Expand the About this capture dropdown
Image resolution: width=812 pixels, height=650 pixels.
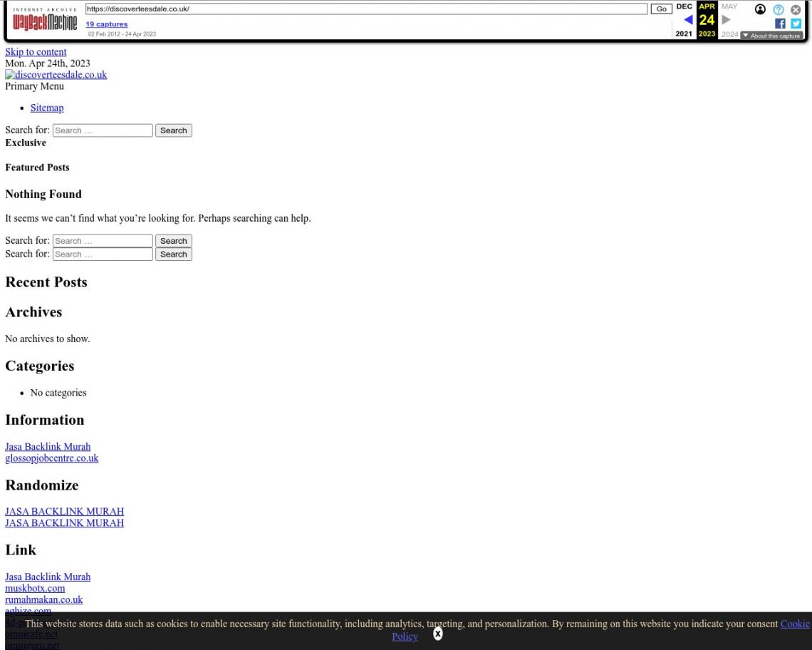pyautogui.click(x=771, y=36)
